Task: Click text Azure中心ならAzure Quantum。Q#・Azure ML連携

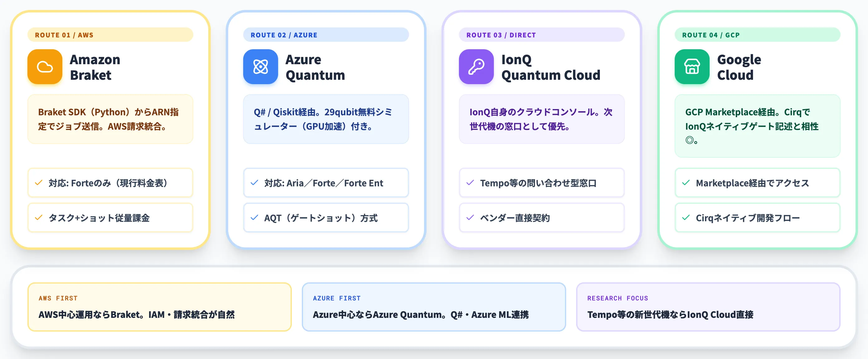Action: [x=421, y=314]
